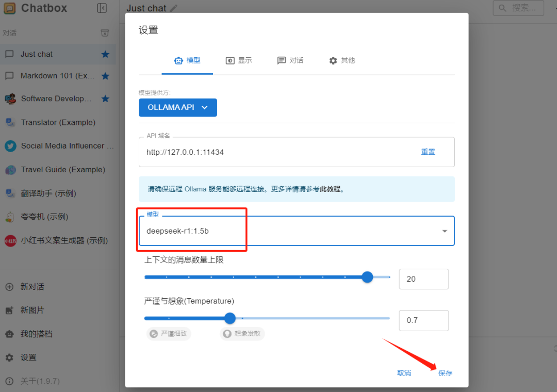Click the 小红书 red avatar icon
The height and width of the screenshot is (392, 557).
click(x=10, y=241)
